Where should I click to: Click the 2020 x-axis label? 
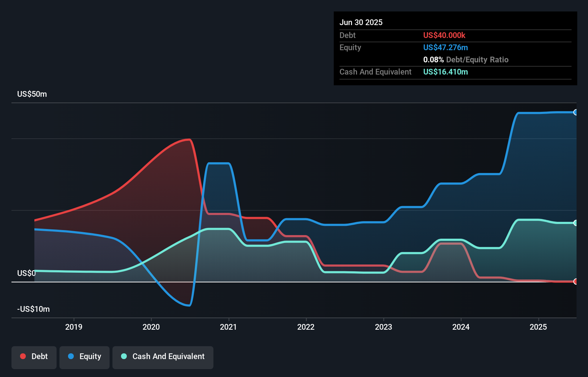tap(151, 327)
